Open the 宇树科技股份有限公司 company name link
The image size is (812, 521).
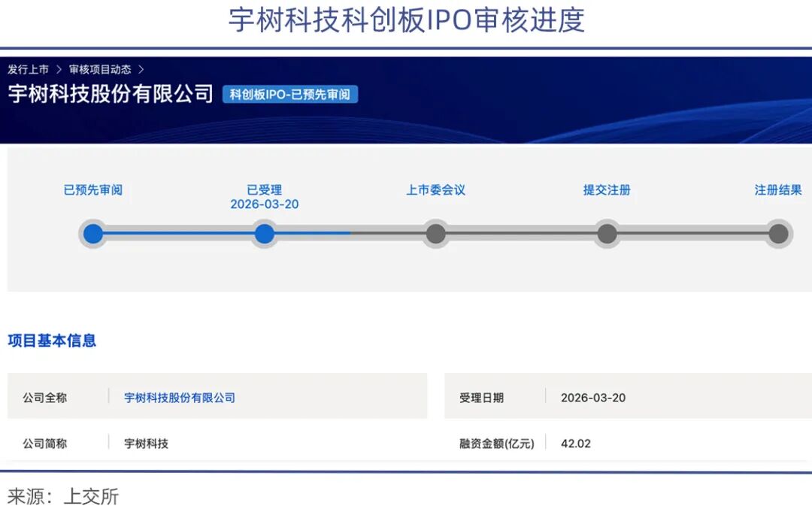tap(179, 398)
